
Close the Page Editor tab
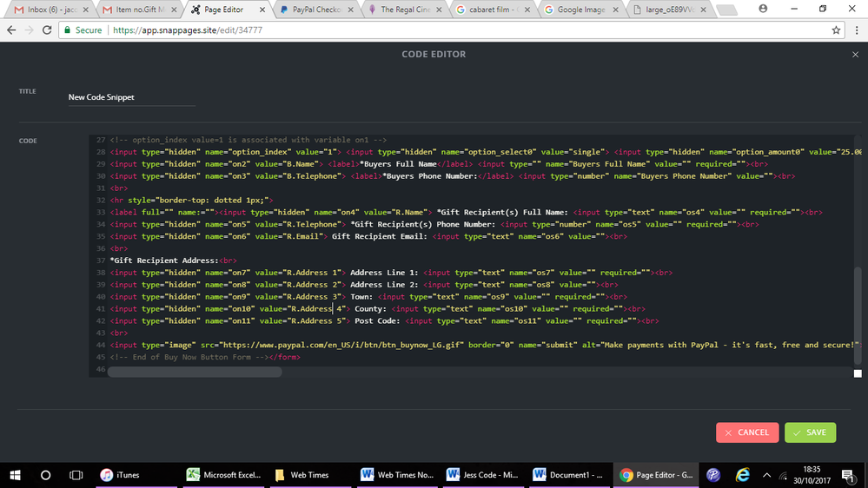[262, 10]
